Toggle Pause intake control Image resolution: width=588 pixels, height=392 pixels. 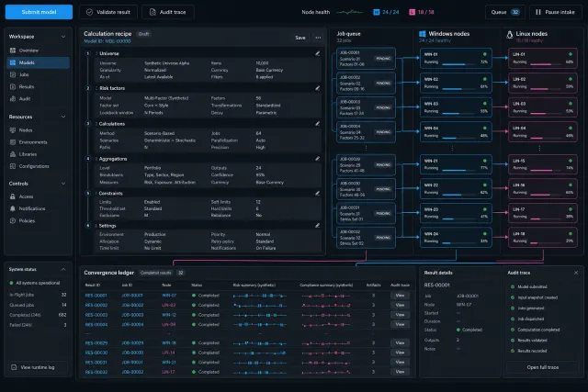pos(555,12)
